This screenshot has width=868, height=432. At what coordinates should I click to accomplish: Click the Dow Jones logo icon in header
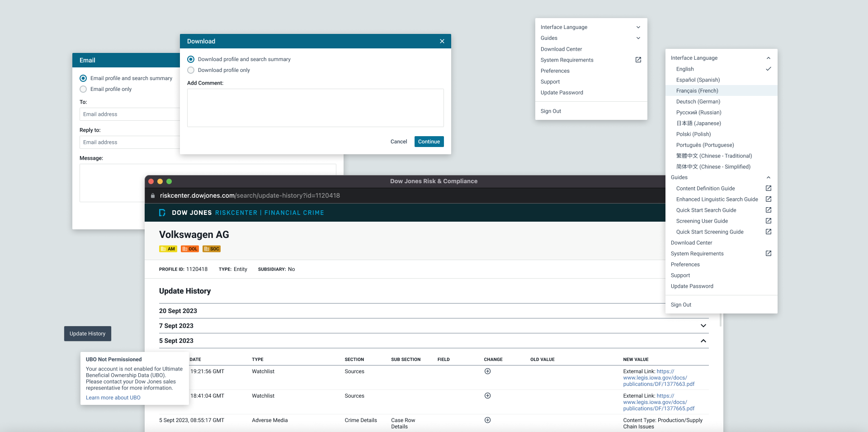point(162,213)
